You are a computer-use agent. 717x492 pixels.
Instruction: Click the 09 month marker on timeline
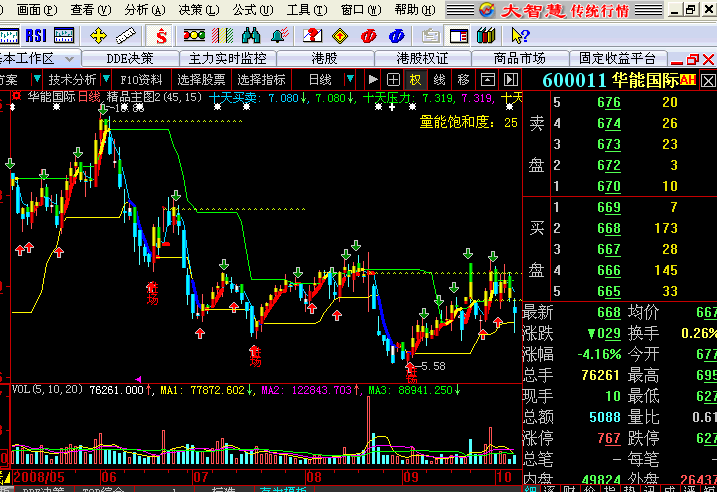[411, 477]
